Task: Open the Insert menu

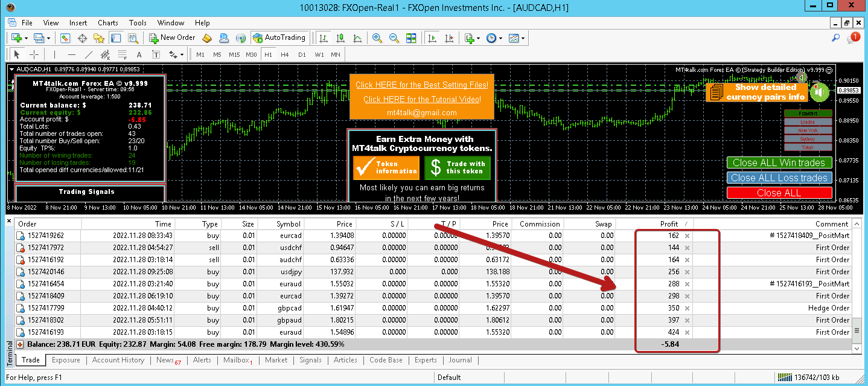Action: pos(78,23)
